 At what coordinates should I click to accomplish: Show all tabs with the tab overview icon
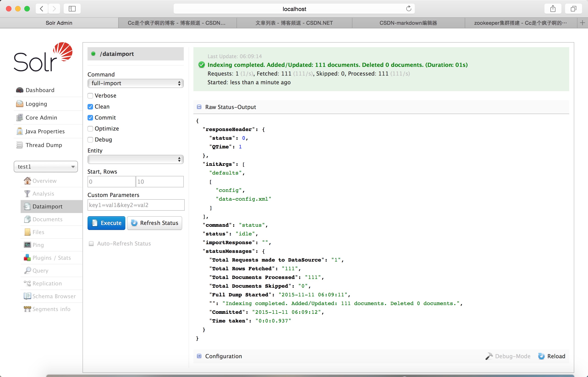[573, 9]
